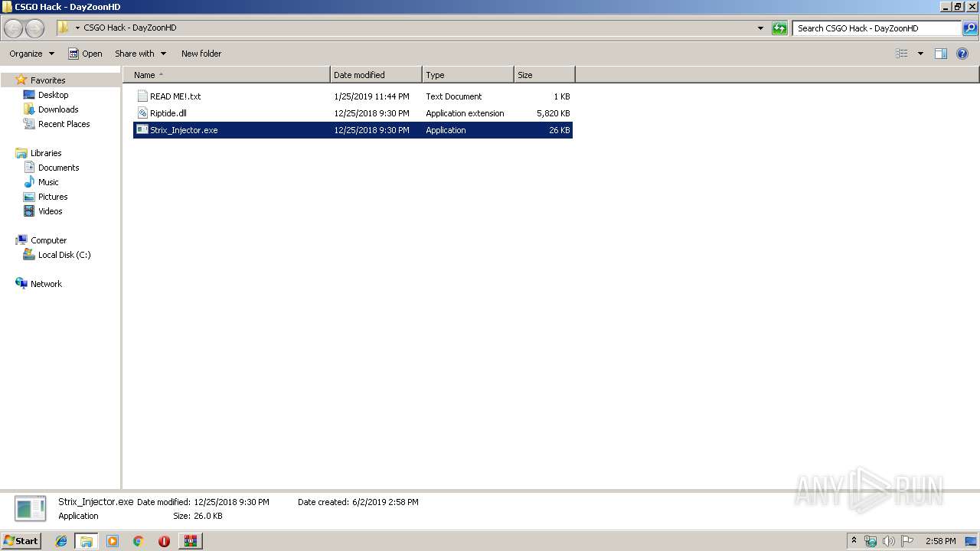The image size is (980, 551).
Task: Select the Favorites star icon
Action: pos(21,80)
